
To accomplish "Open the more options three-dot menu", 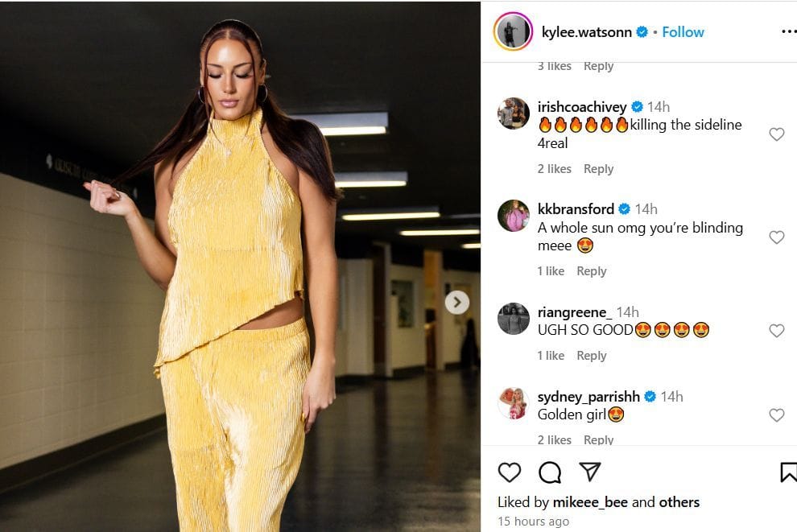I will (x=789, y=31).
